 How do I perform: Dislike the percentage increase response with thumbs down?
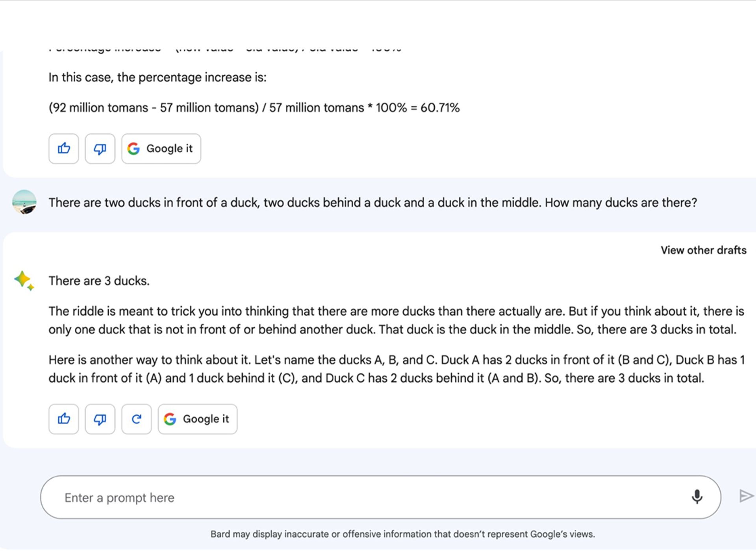coord(100,149)
